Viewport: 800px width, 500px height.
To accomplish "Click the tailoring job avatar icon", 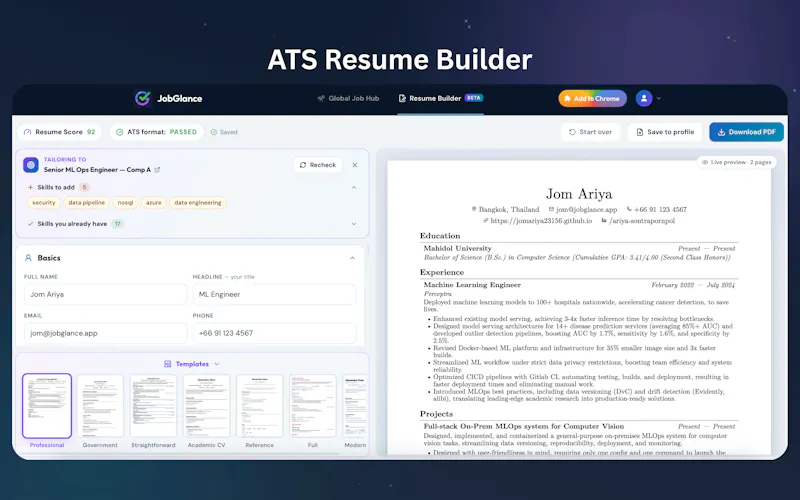I will (31, 165).
